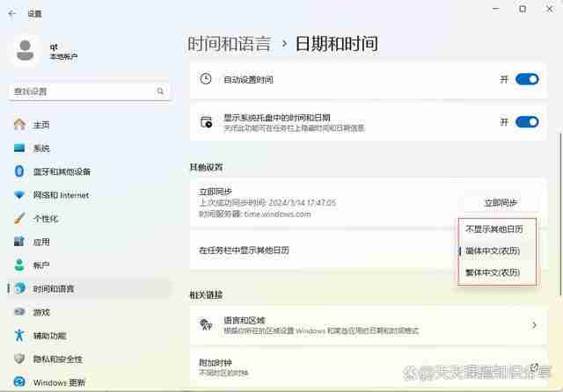Choose 繁体中文(农历) calendar option

click(494, 273)
